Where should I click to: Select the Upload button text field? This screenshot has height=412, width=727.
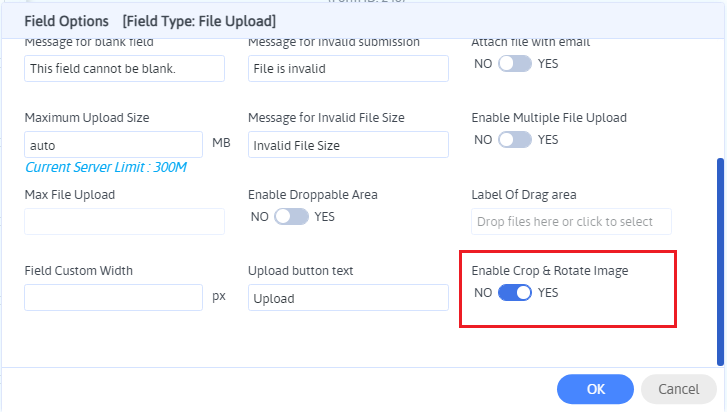coord(348,298)
